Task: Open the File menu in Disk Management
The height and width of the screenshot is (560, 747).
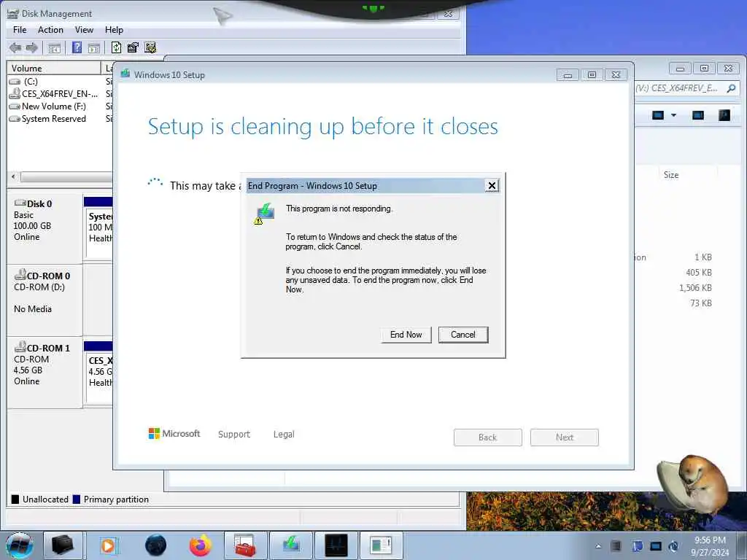Action: pos(20,29)
